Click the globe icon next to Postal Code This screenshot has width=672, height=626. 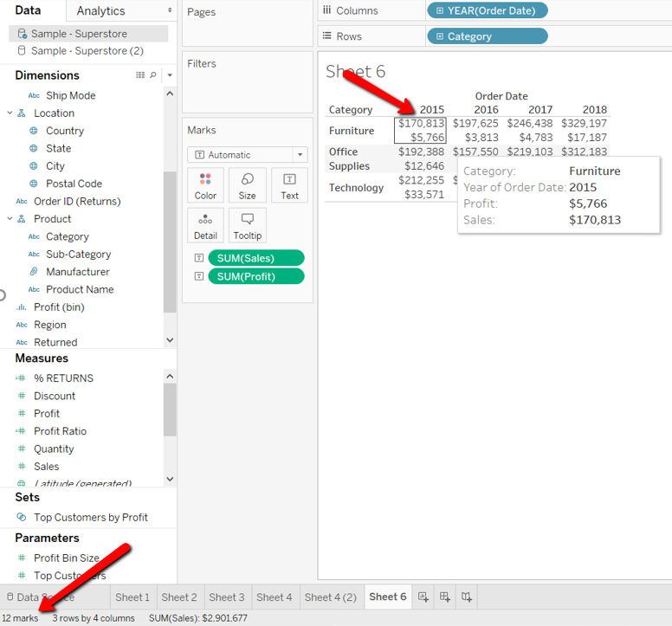[x=34, y=184]
